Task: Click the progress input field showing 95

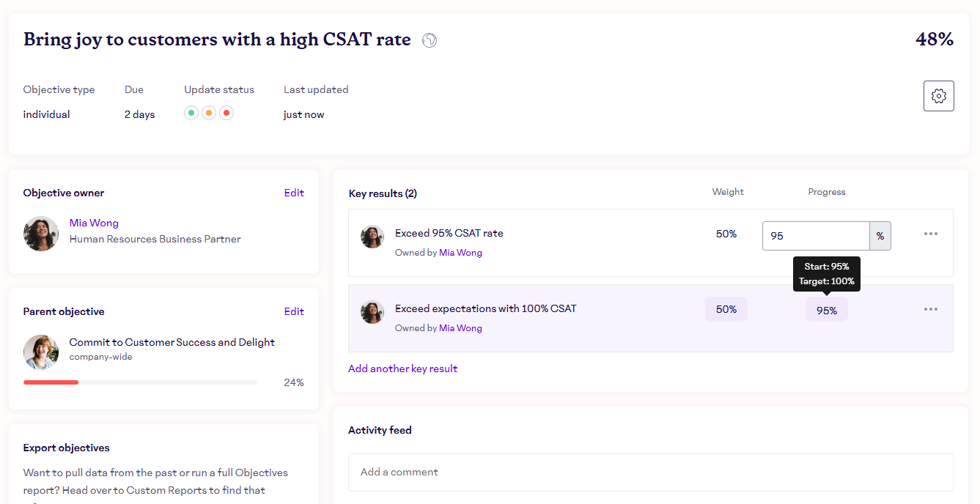Action: pyautogui.click(x=815, y=236)
